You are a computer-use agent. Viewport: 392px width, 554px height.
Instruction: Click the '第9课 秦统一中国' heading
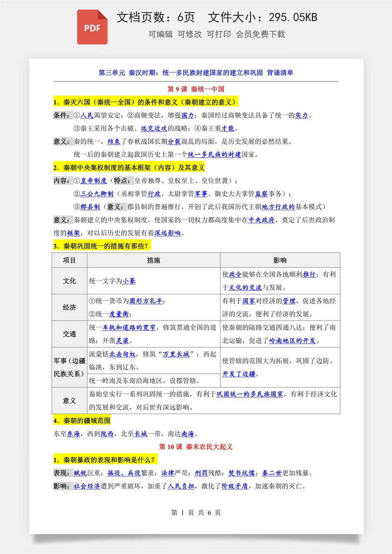click(x=196, y=89)
